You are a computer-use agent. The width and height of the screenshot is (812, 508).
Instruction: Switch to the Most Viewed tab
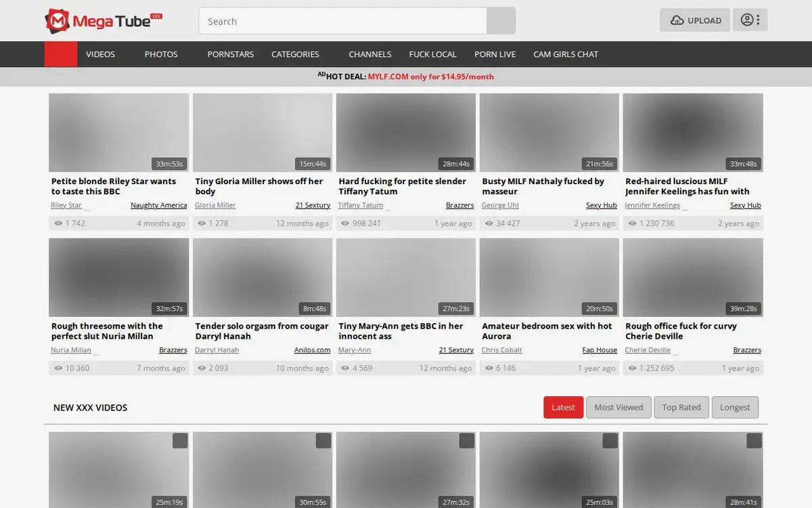[x=618, y=407]
